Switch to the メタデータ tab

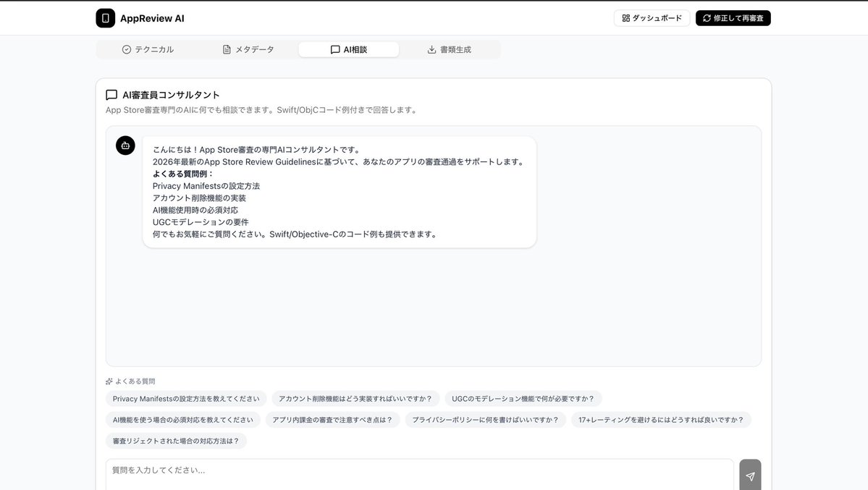click(x=248, y=49)
